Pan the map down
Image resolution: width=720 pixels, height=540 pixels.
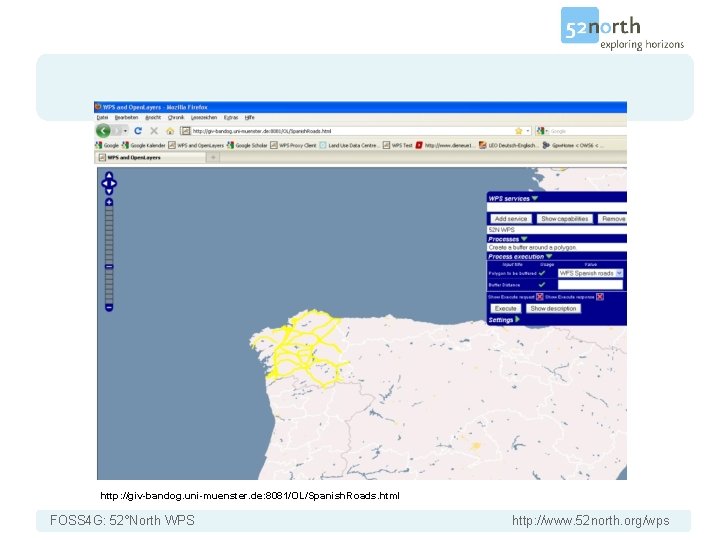109,191
